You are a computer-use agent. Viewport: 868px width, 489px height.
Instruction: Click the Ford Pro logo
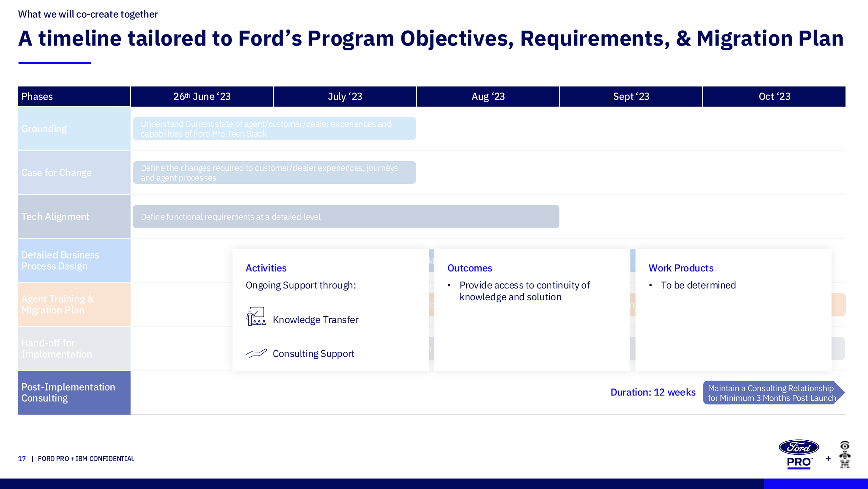799,454
